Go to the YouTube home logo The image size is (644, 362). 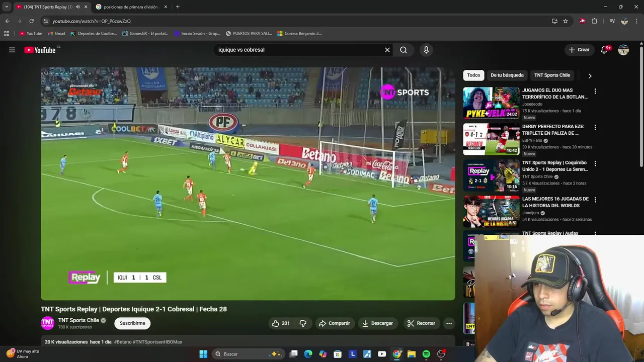(x=40, y=50)
